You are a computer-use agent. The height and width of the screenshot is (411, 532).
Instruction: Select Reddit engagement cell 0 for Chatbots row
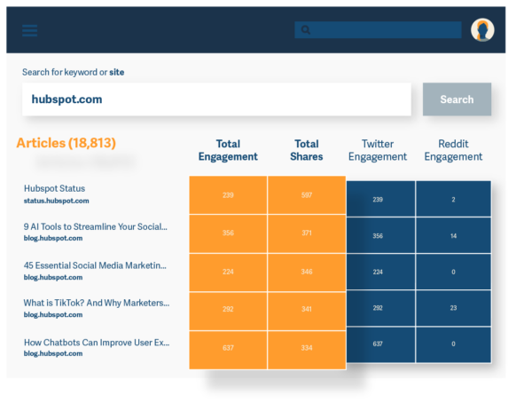tap(453, 344)
